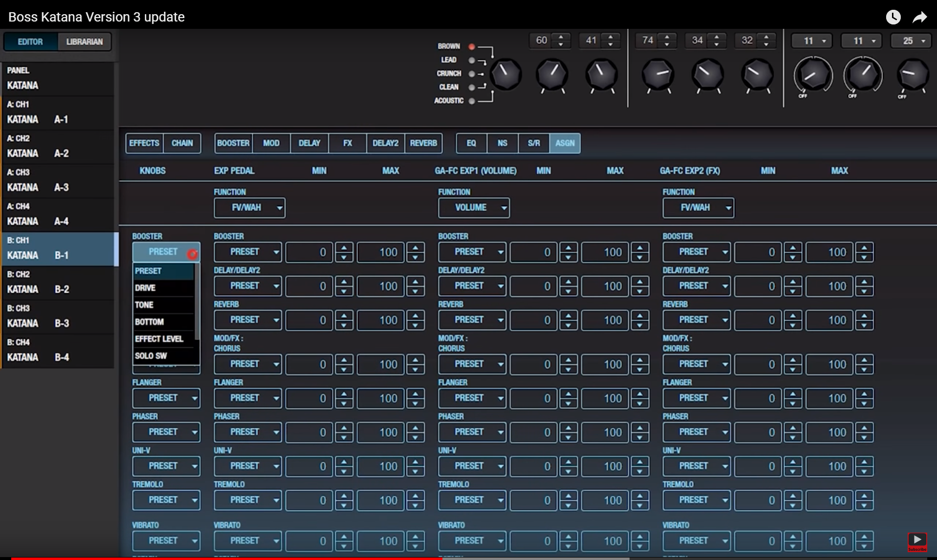This screenshot has width=937, height=560.
Task: Open the BOOSTER tab
Action: (233, 143)
